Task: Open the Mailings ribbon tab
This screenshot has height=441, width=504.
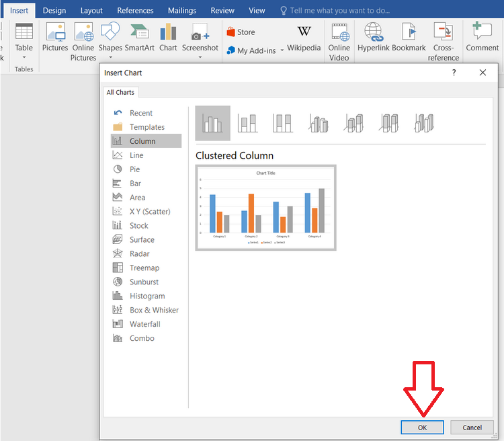Action: (182, 10)
